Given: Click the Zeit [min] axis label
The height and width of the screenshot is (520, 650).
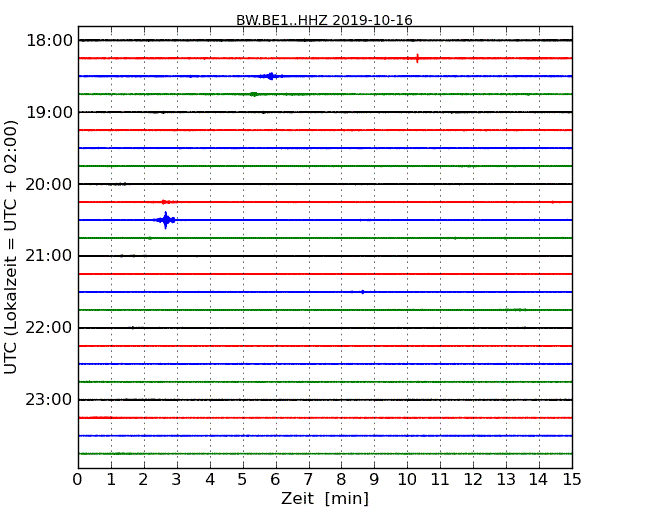Looking at the screenshot, I should point(325,498).
